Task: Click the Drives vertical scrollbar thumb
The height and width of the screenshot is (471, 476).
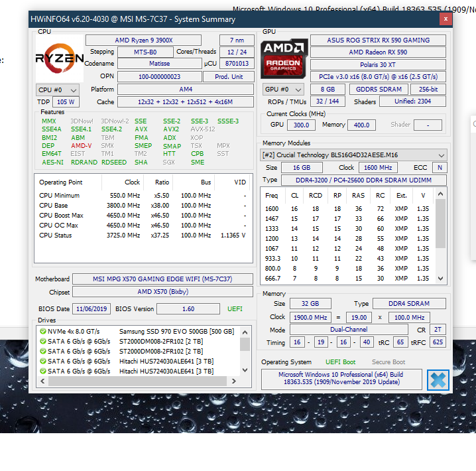Action: (245, 344)
